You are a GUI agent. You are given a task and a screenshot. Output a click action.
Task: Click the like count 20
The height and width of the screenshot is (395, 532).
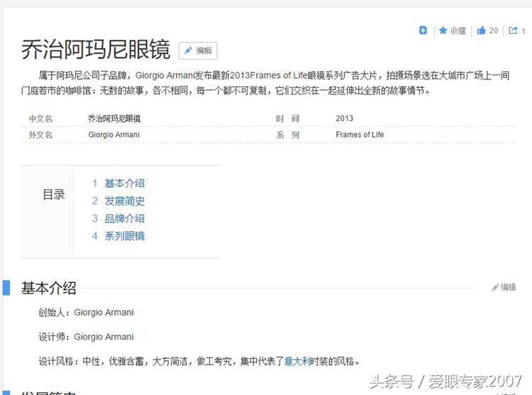494,30
